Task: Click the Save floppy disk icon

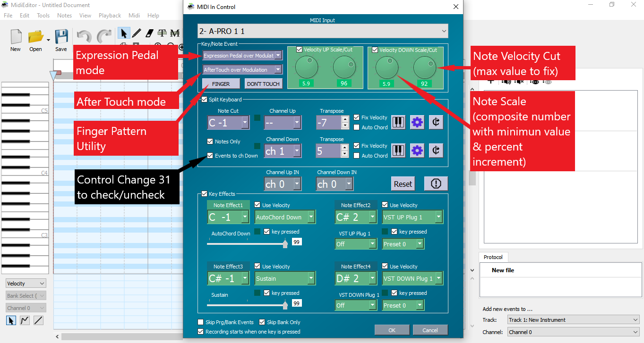Action: pyautogui.click(x=61, y=40)
